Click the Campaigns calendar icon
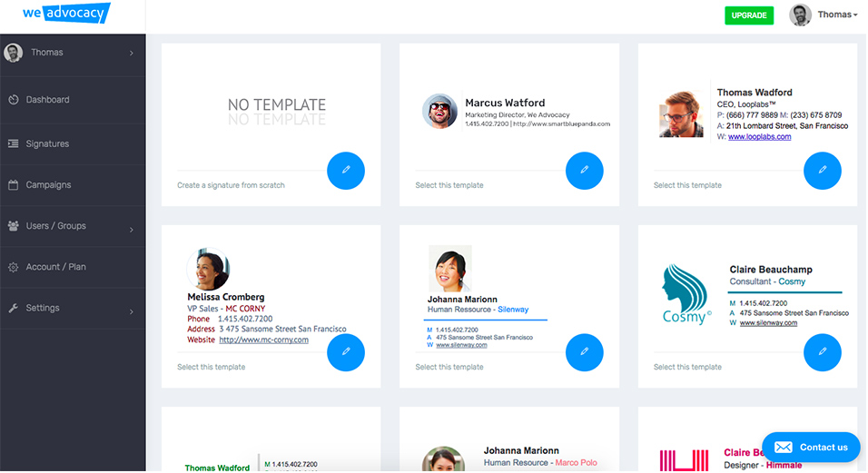868x473 pixels. tap(14, 185)
